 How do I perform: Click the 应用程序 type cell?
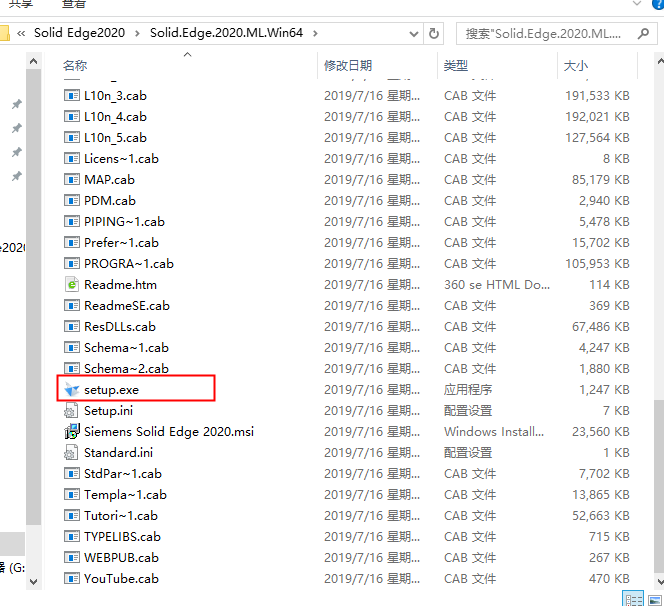pyautogui.click(x=468, y=390)
